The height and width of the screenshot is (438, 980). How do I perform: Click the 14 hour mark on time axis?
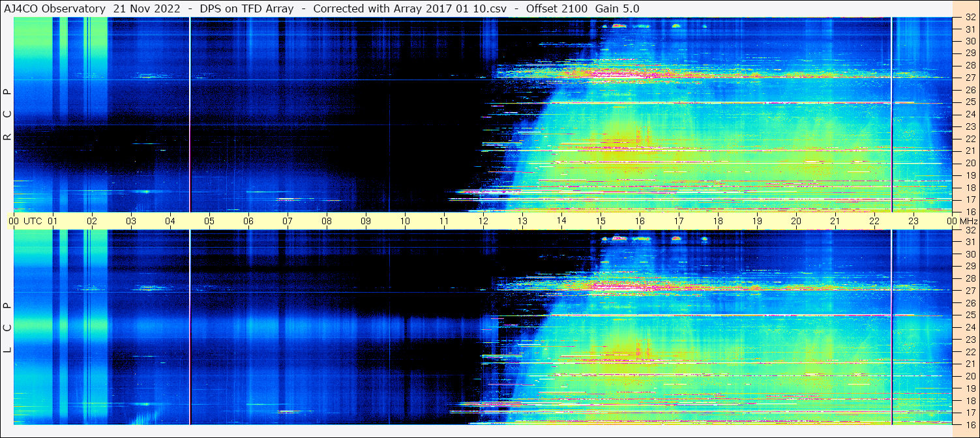[x=561, y=221]
